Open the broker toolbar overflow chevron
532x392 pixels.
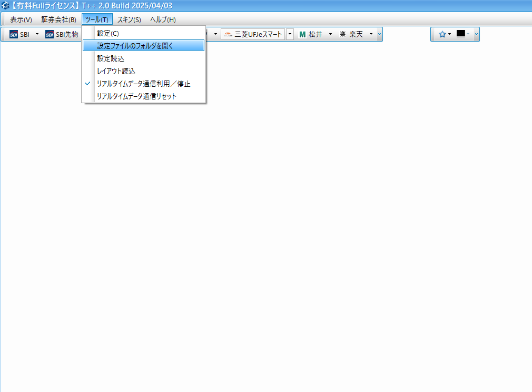(380, 35)
